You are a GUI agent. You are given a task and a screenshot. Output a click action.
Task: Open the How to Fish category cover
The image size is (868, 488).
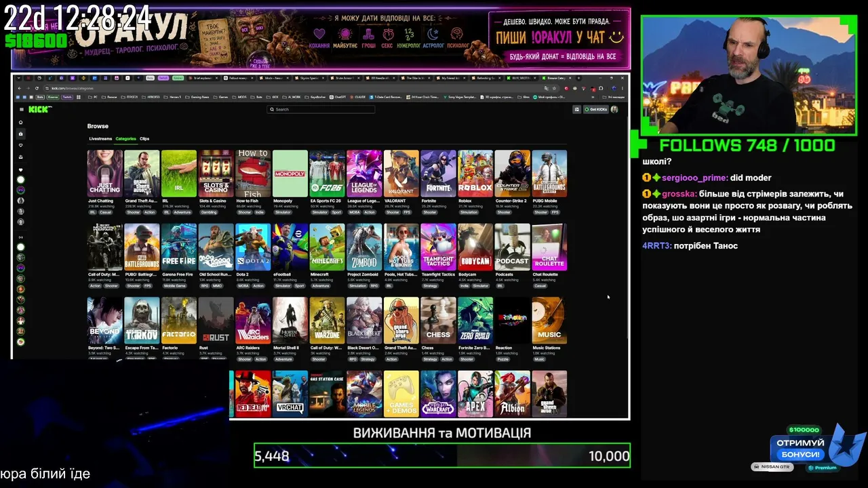pos(253,173)
